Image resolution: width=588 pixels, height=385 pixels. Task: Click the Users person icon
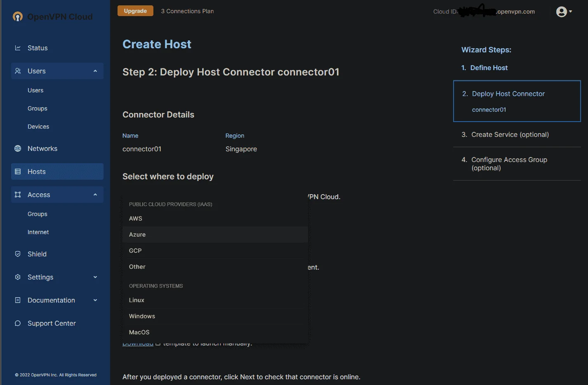click(18, 71)
